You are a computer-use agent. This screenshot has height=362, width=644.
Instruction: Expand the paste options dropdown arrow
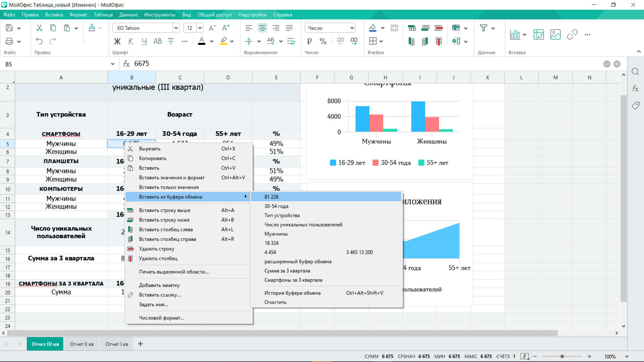tap(76, 28)
